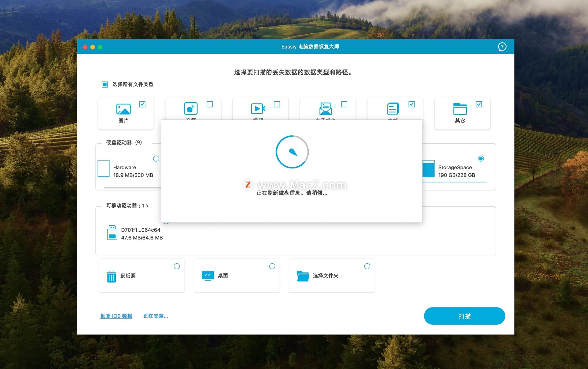Image resolution: width=588 pixels, height=369 pixels.
Task: Select the trash (废纸篓) radio button
Action: point(177,266)
